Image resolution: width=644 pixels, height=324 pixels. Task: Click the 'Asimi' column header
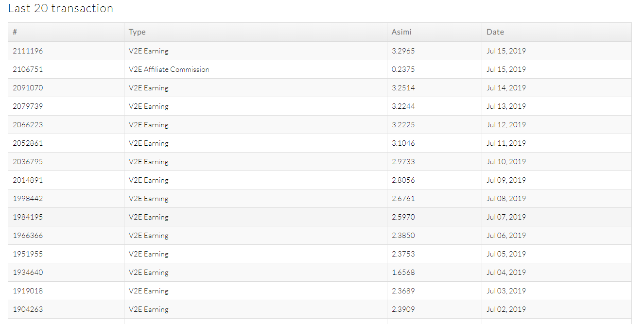[x=401, y=32]
